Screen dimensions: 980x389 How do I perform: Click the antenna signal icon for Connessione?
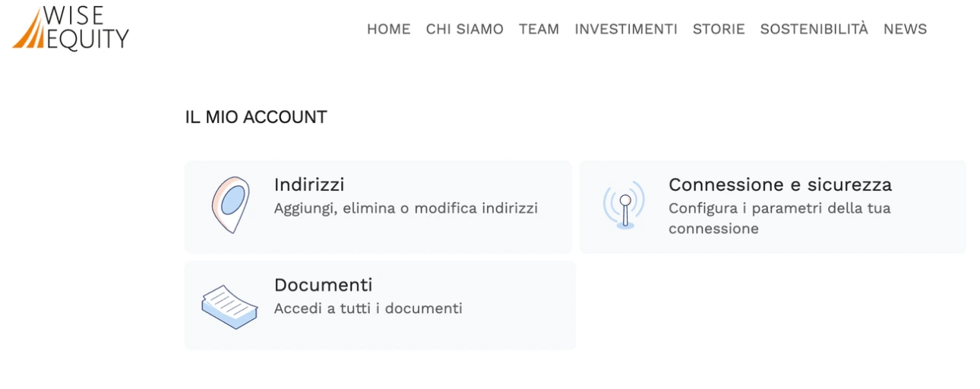[x=624, y=206]
